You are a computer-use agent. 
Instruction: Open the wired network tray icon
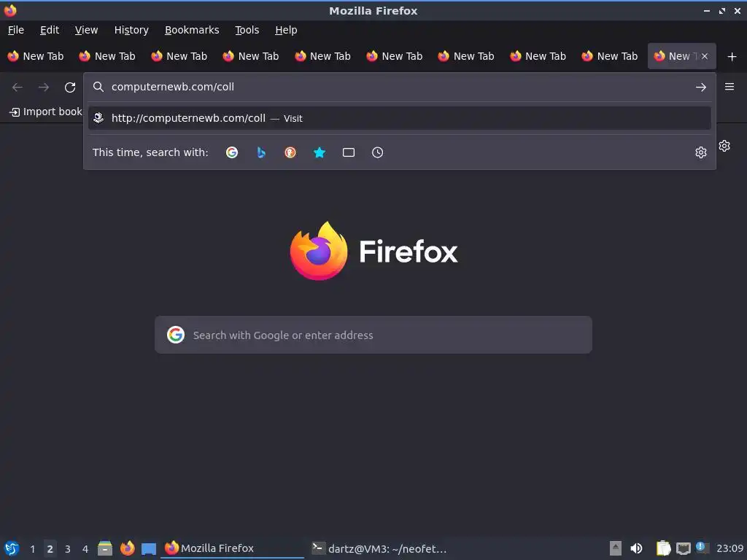683,548
